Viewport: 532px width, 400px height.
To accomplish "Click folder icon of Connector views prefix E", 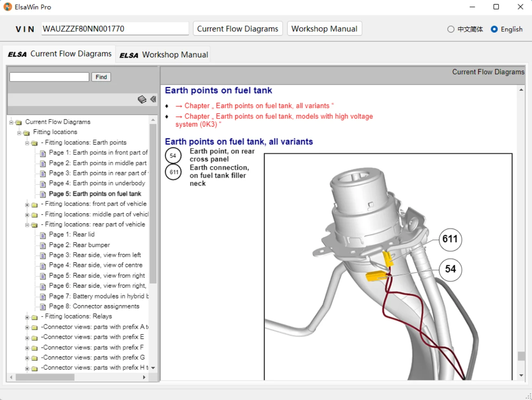I will click(x=35, y=338).
